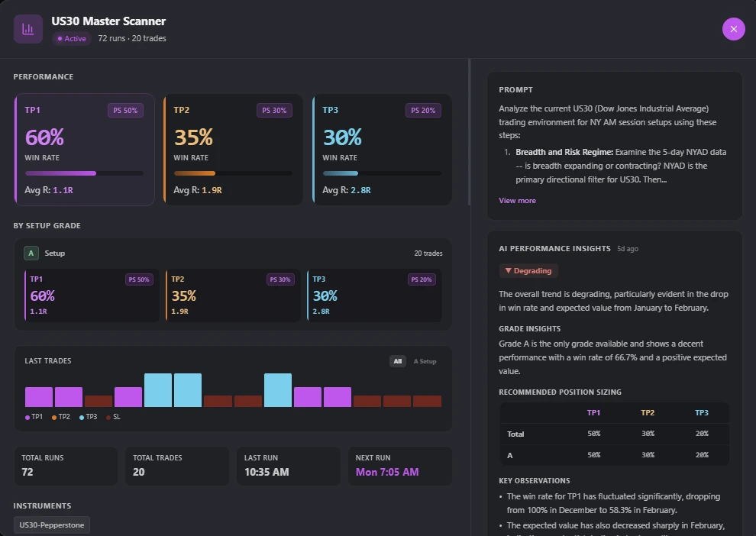
Task: Click the bar chart scanner icon in the header
Action: 27,28
